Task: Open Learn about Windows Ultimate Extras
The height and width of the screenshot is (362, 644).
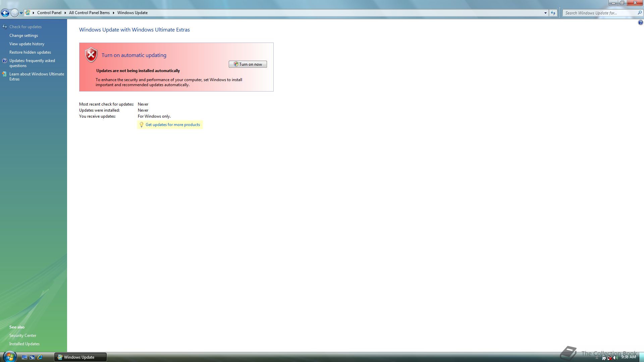Action: click(x=37, y=76)
